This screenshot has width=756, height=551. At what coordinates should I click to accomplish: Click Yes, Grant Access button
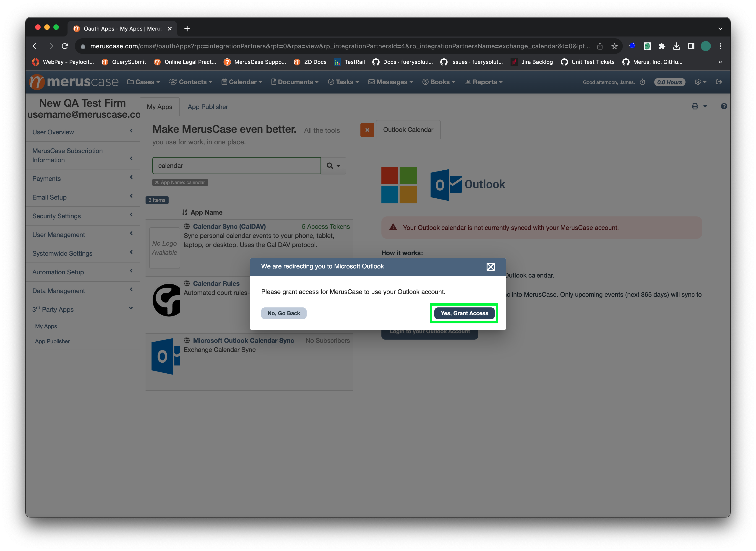click(x=464, y=313)
